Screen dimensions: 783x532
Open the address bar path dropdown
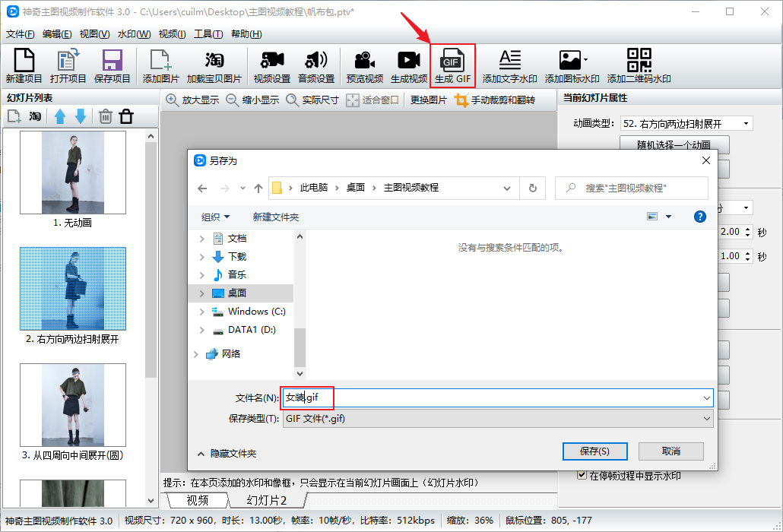click(x=507, y=188)
